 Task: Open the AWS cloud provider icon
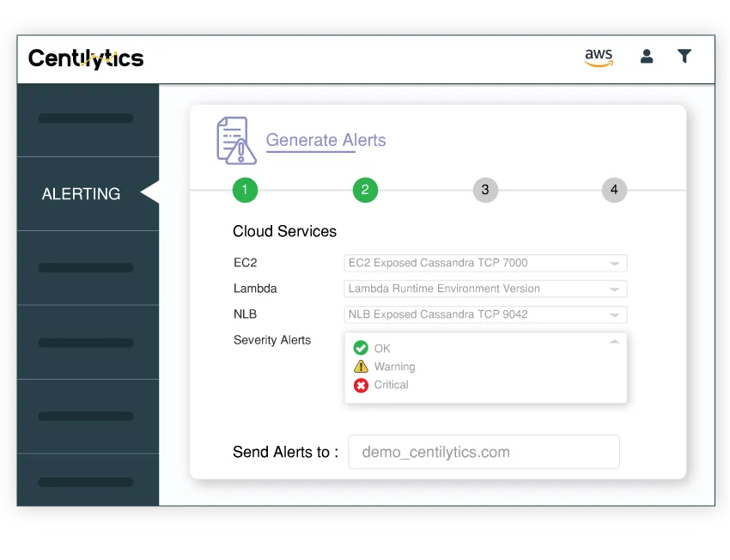[x=599, y=57]
